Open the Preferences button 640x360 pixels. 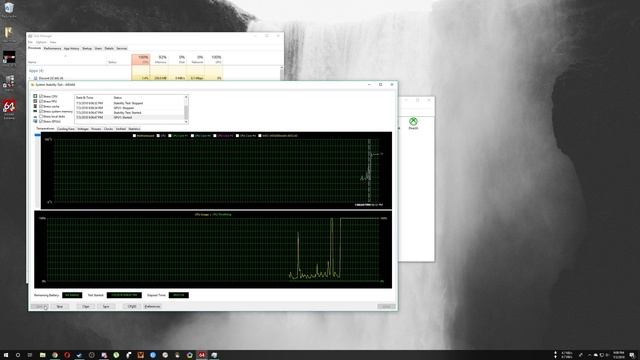(152, 306)
